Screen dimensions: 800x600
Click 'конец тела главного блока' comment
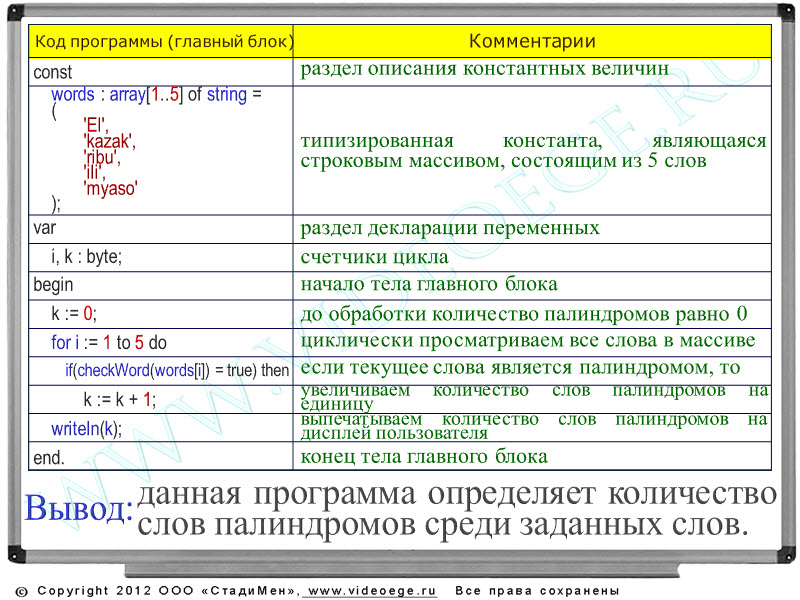tap(424, 457)
